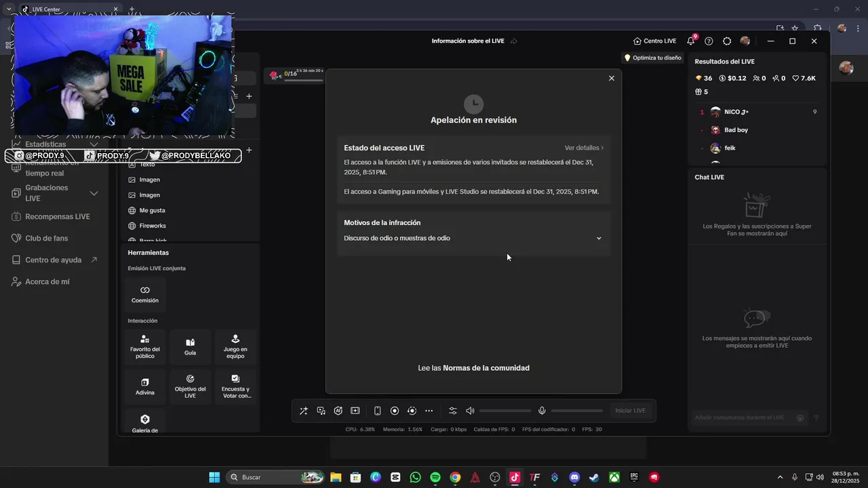Click the AI hexagon icon in toolbar
This screenshot has height=488, width=868.
(338, 411)
